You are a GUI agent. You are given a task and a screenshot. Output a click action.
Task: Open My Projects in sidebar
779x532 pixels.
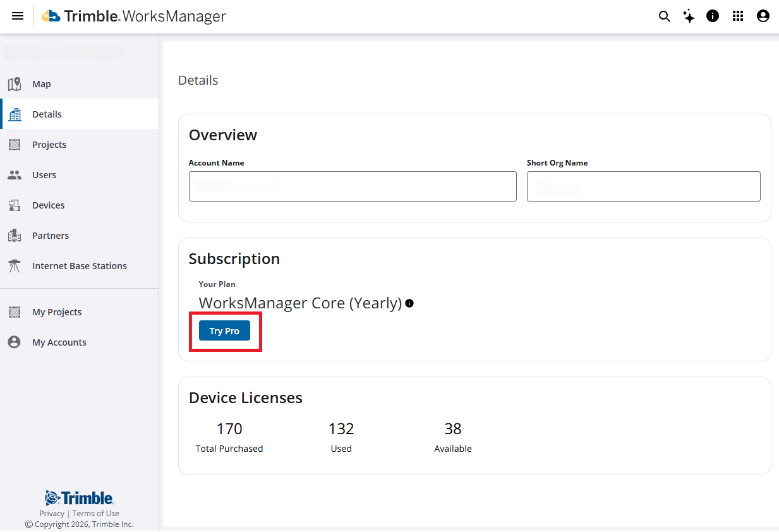coord(57,312)
